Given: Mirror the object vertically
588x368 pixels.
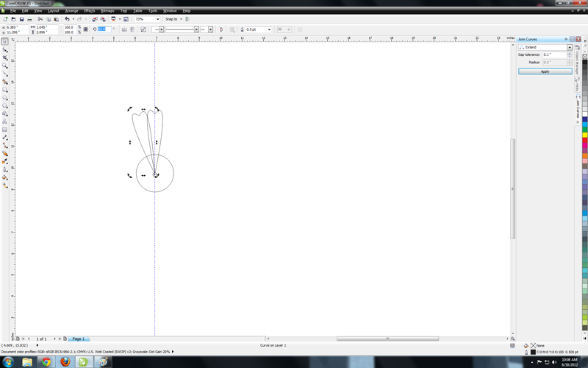Looking at the screenshot, I should (132, 29).
